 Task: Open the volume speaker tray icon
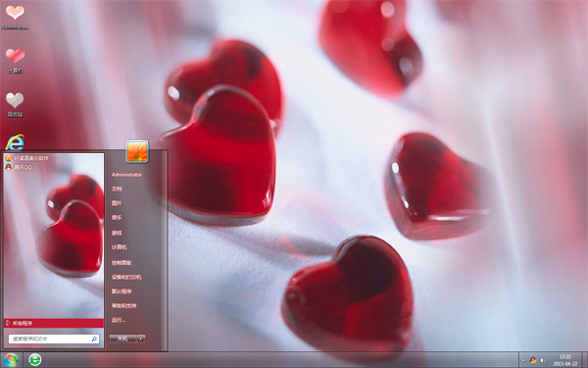[x=542, y=360]
